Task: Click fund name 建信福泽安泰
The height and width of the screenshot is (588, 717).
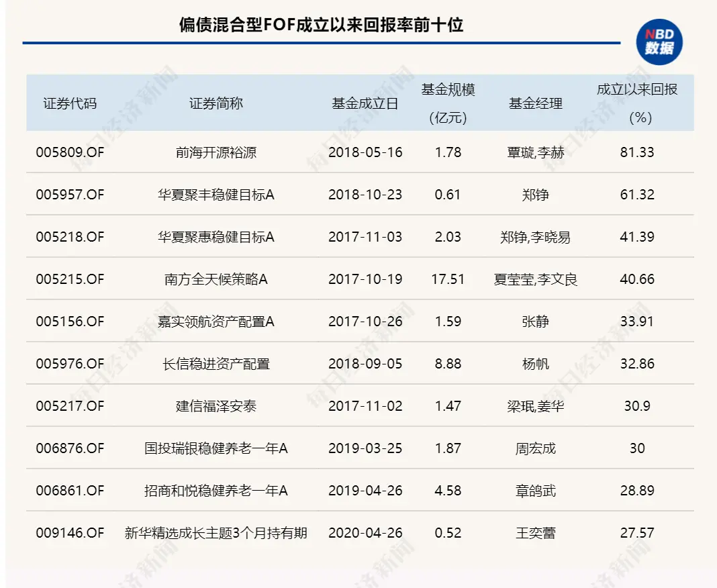Action: tap(216, 406)
